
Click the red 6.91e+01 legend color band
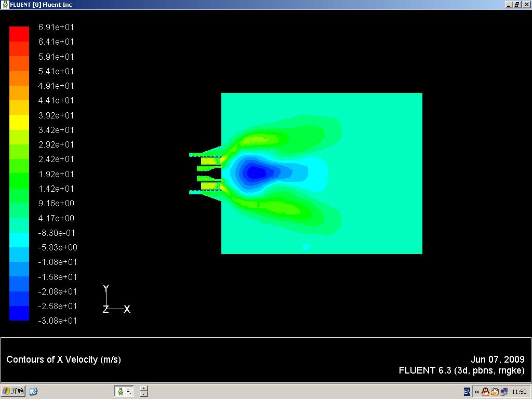point(19,34)
